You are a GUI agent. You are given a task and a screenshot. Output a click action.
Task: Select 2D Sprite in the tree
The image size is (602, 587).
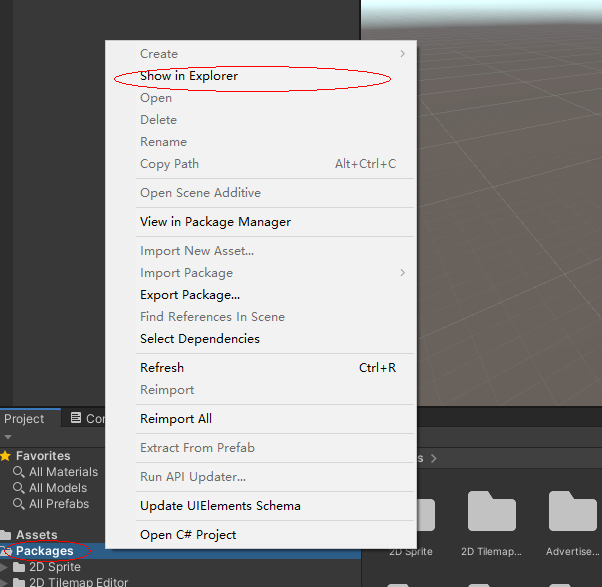click(55, 567)
